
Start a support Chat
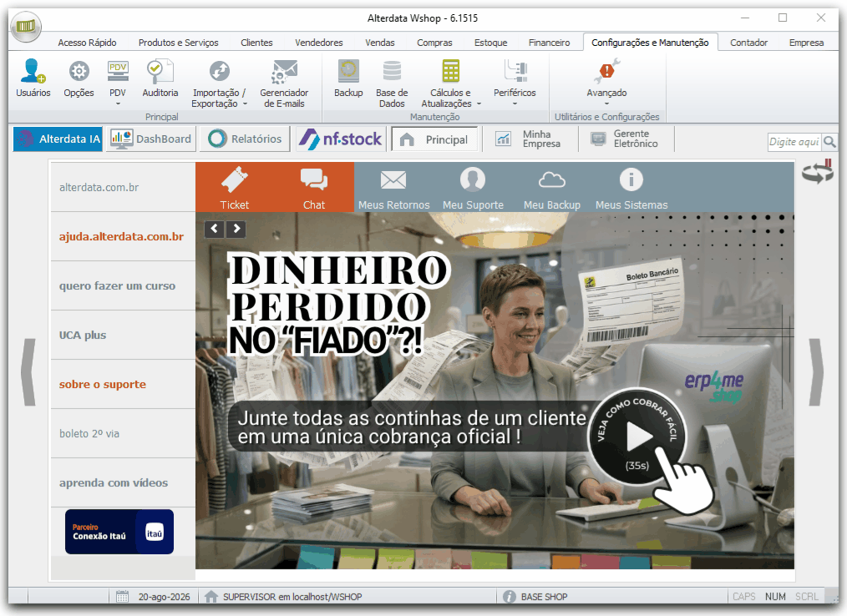(314, 187)
